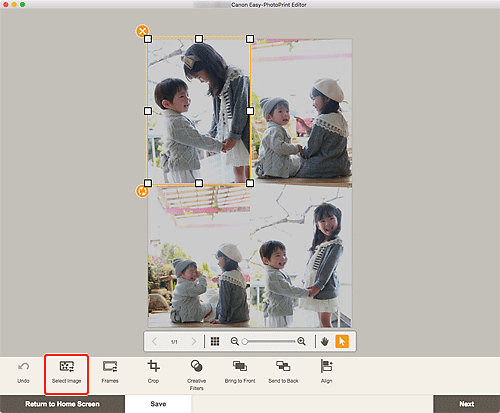
Task: Click the zoom out magnifier
Action: [x=235, y=341]
